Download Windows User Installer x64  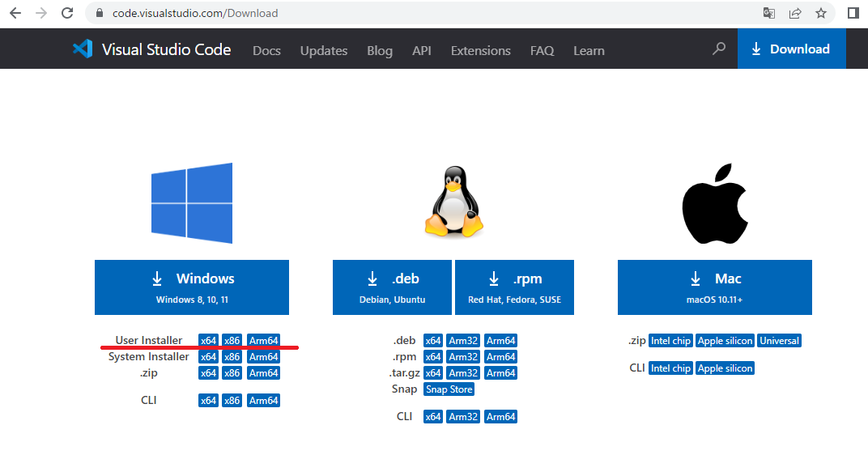[x=208, y=340]
